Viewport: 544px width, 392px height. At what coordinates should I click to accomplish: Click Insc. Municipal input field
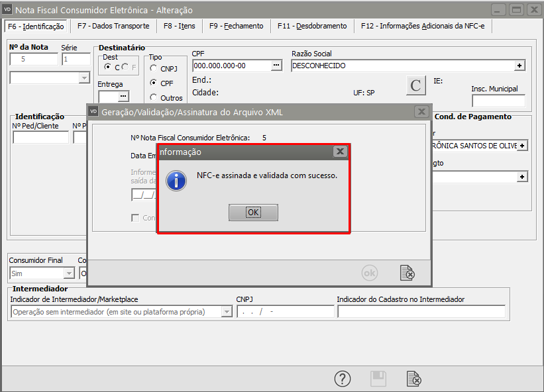pos(498,101)
